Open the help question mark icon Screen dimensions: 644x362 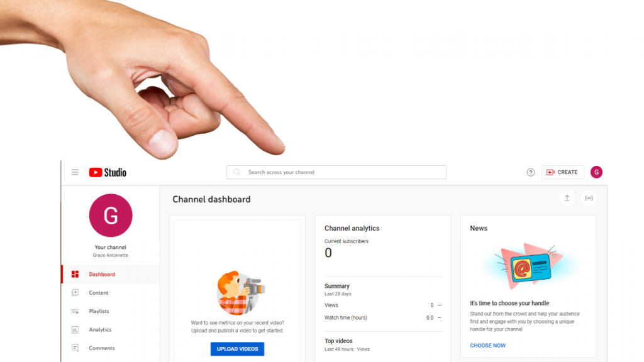[531, 172]
